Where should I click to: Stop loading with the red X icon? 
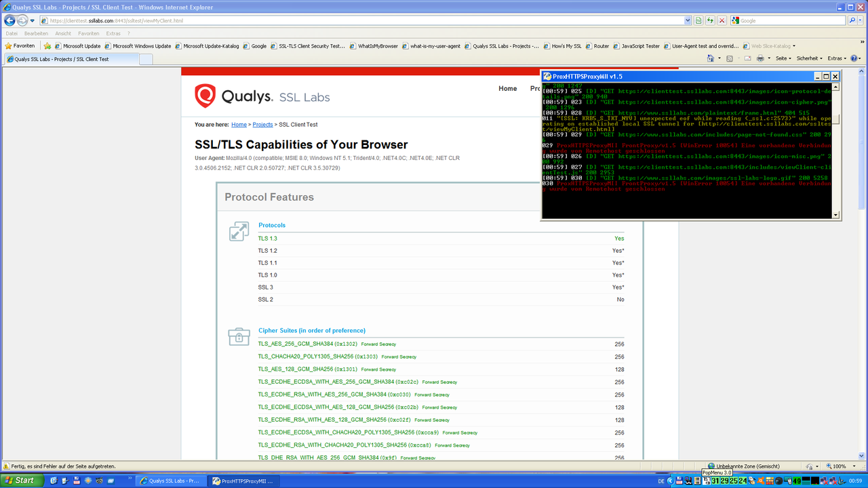[x=722, y=21]
